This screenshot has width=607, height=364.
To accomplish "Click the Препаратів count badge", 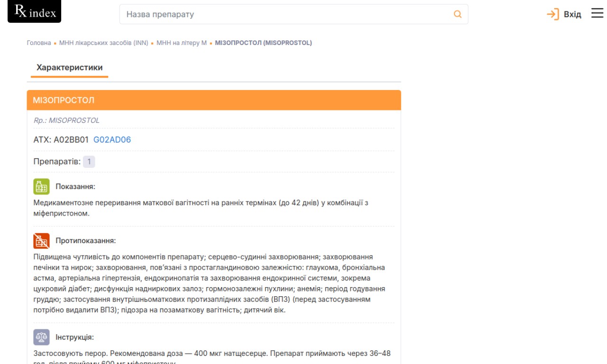I will (x=89, y=162).
